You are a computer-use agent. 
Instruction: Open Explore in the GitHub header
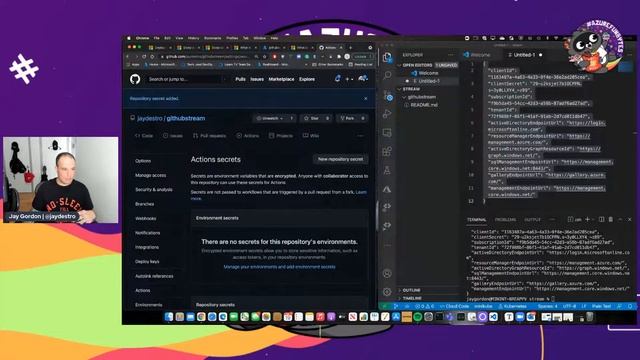point(307,79)
